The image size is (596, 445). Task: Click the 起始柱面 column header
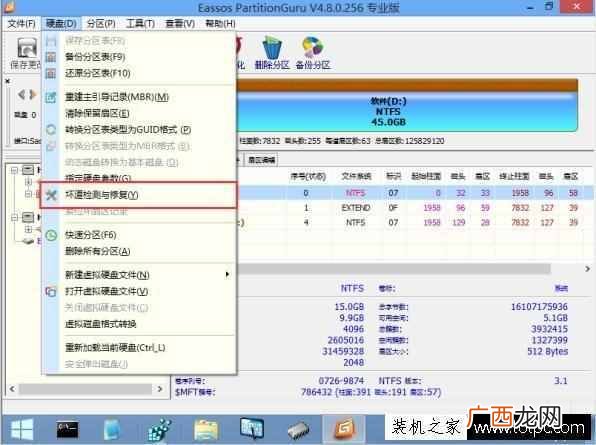426,176
